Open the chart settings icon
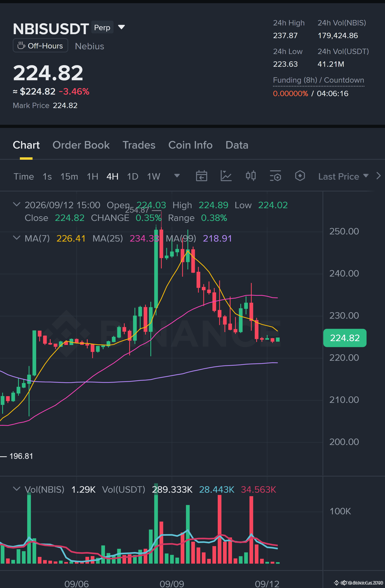The height and width of the screenshot is (588, 385). 275,176
